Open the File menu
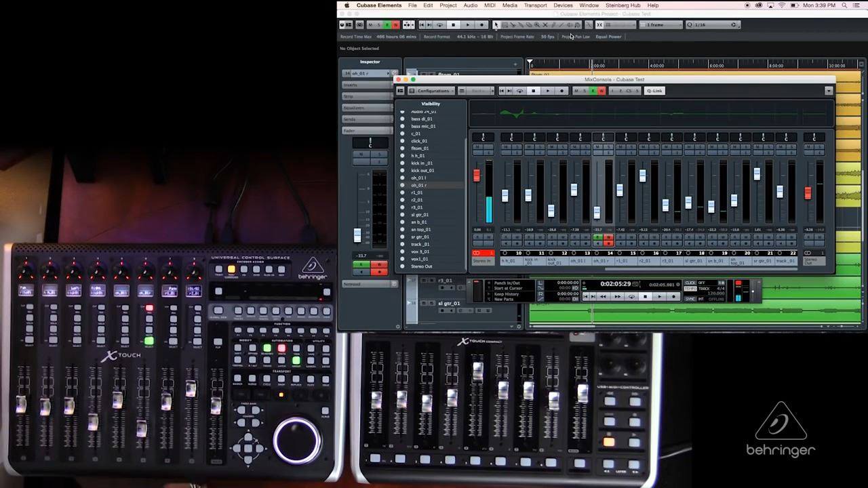Image resolution: width=868 pixels, height=488 pixels. click(x=412, y=5)
